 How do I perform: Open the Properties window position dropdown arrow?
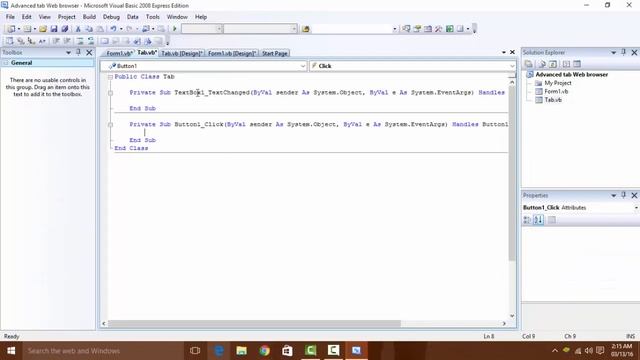613,196
